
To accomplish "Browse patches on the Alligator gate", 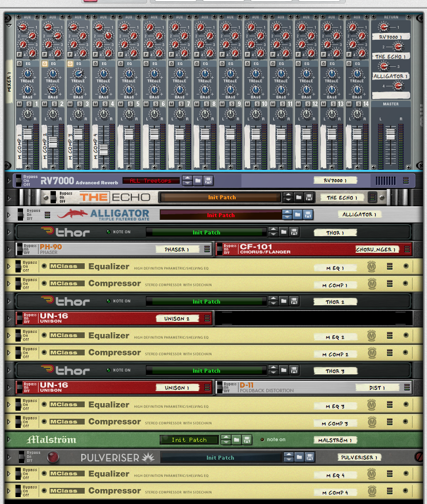I will [x=297, y=214].
